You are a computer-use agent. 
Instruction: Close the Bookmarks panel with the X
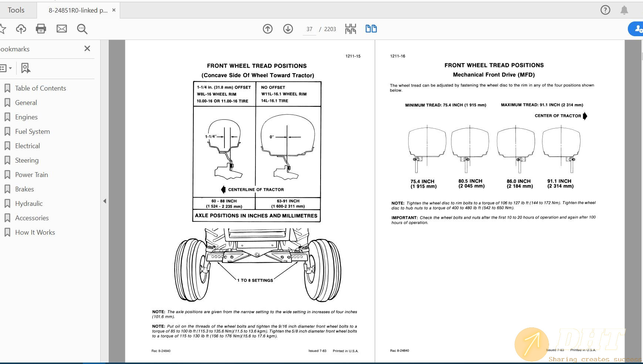[x=87, y=48]
